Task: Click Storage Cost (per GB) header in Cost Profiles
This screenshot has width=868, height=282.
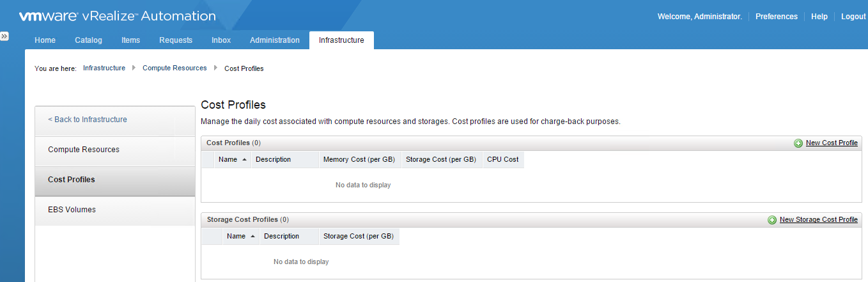Action: (x=442, y=160)
